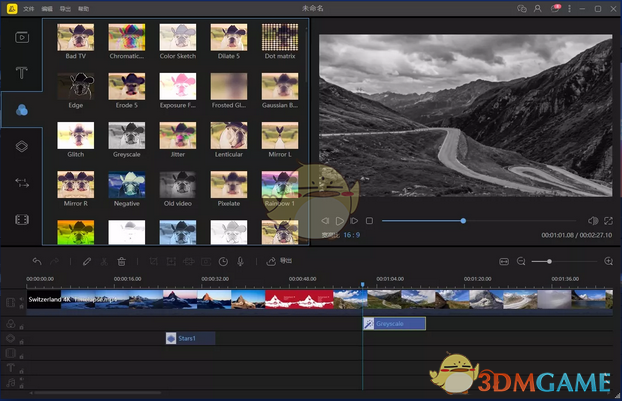Select the Overlays layers sidebar icon
The image size is (622, 401).
click(x=22, y=146)
